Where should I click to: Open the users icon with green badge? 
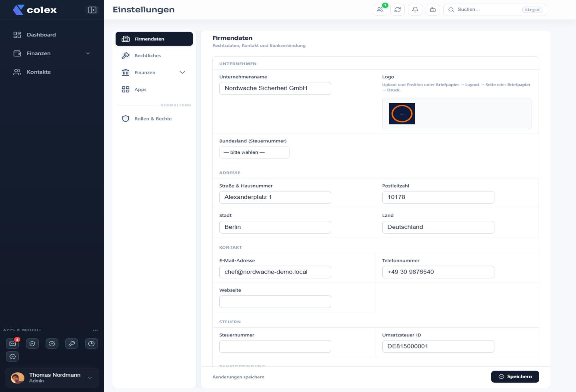coord(380,10)
